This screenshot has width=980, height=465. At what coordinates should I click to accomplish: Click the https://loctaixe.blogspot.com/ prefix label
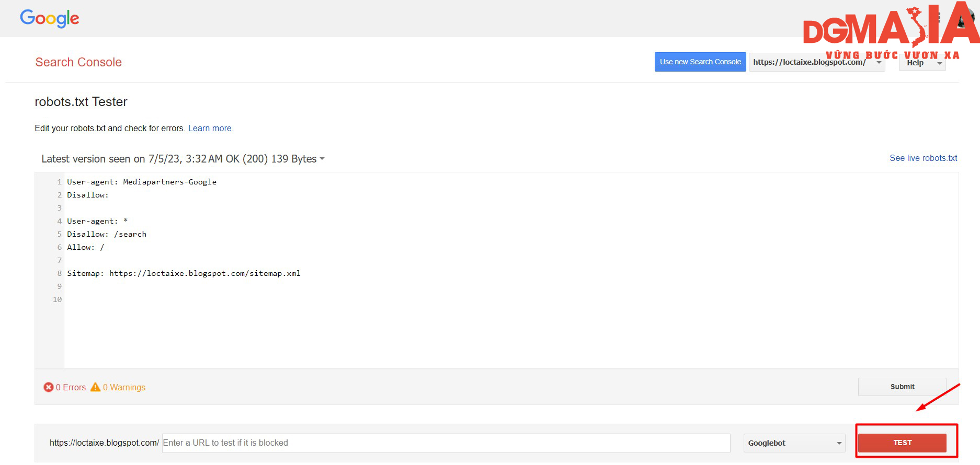coord(104,443)
